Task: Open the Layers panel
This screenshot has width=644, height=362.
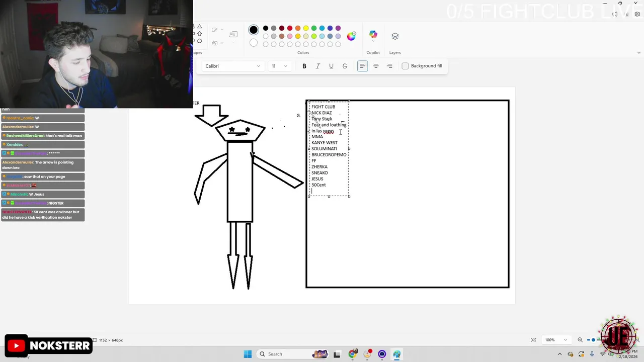Action: pos(395,36)
